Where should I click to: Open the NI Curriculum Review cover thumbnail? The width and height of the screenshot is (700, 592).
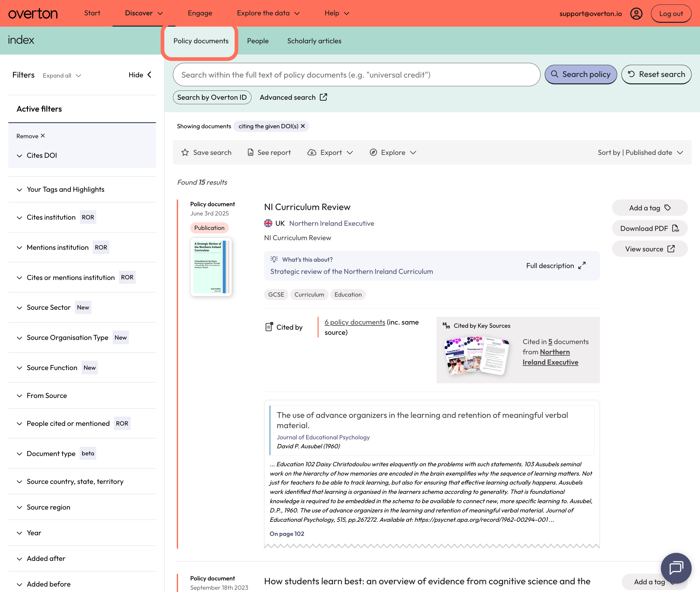click(x=211, y=267)
